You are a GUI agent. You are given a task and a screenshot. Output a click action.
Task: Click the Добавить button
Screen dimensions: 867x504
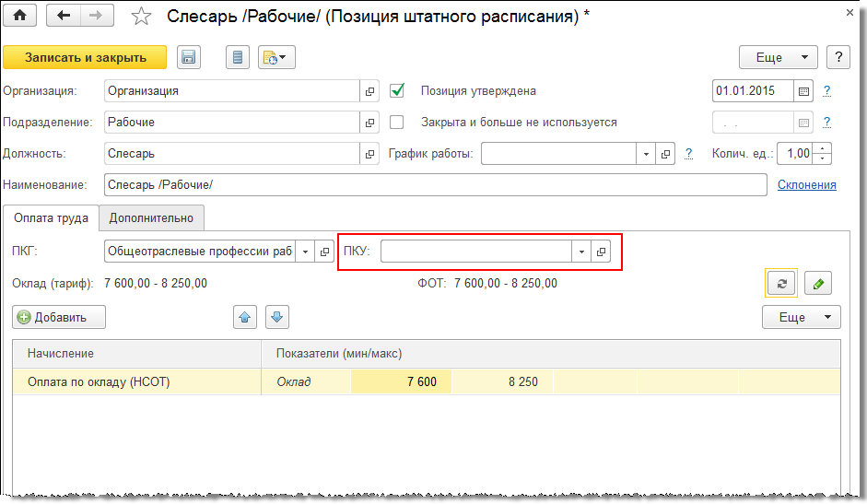(59, 317)
